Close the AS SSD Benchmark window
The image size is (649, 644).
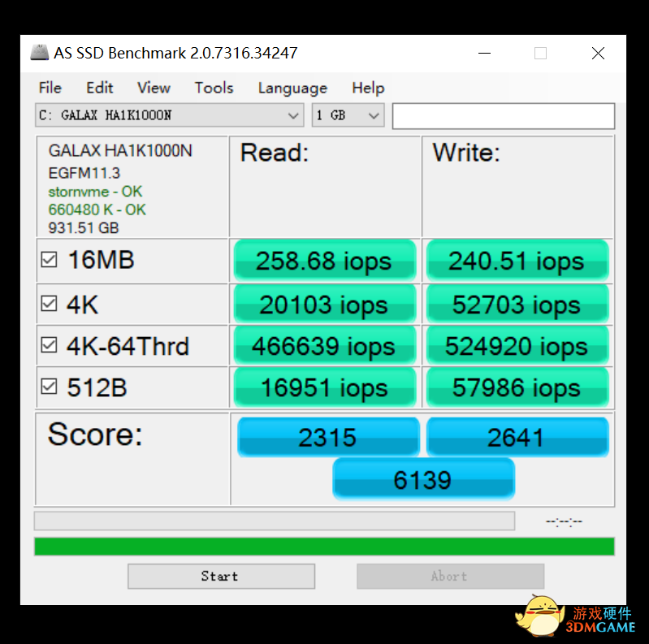598,53
